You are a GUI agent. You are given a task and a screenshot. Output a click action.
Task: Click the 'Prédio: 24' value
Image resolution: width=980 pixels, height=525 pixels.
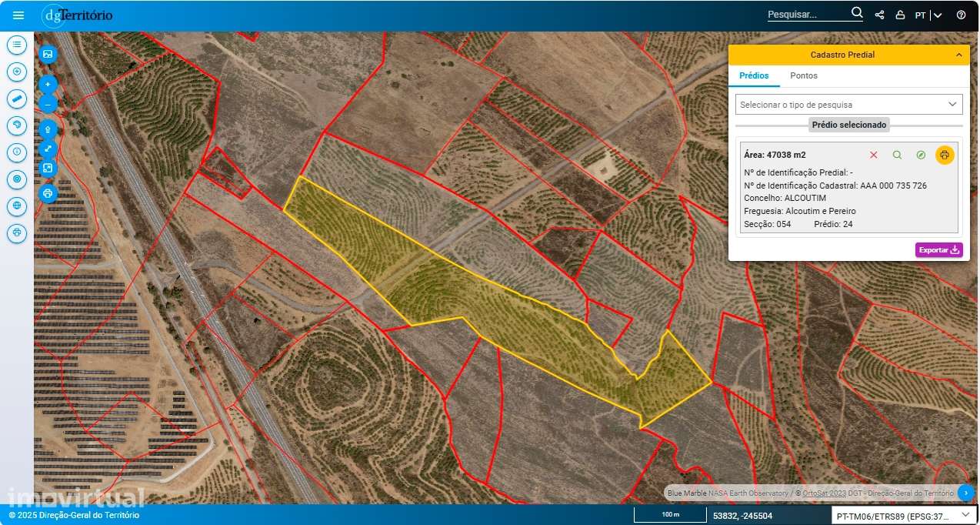pos(833,224)
